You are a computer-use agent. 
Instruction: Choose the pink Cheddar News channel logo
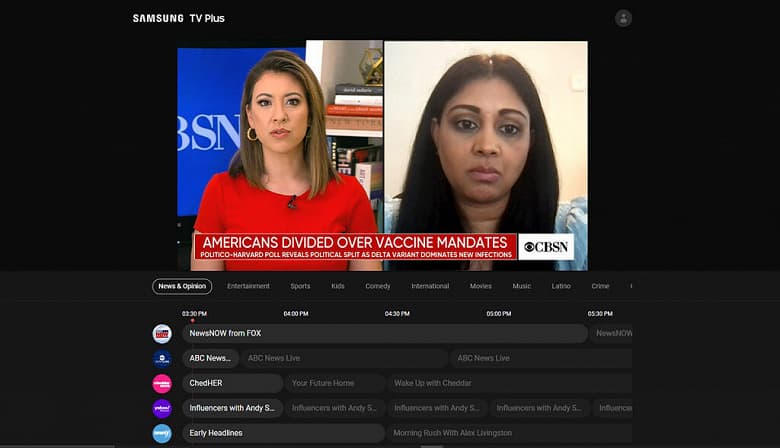click(x=162, y=383)
